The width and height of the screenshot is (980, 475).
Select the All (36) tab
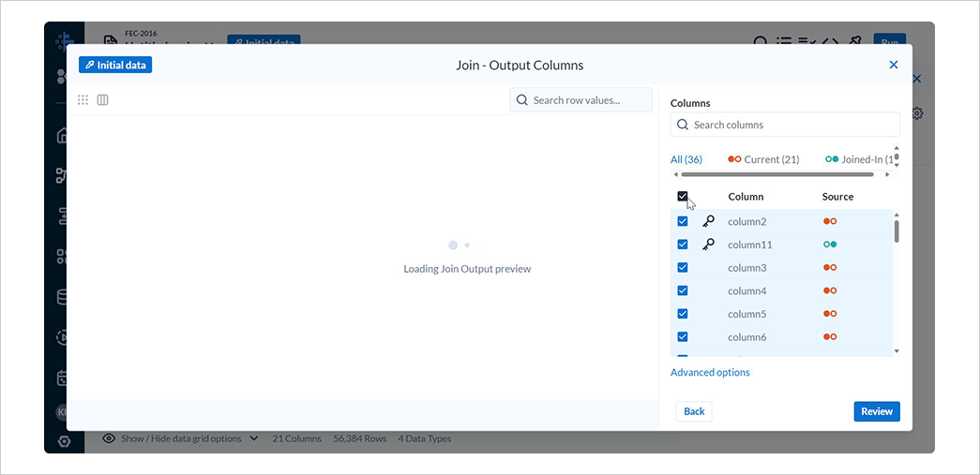tap(686, 159)
